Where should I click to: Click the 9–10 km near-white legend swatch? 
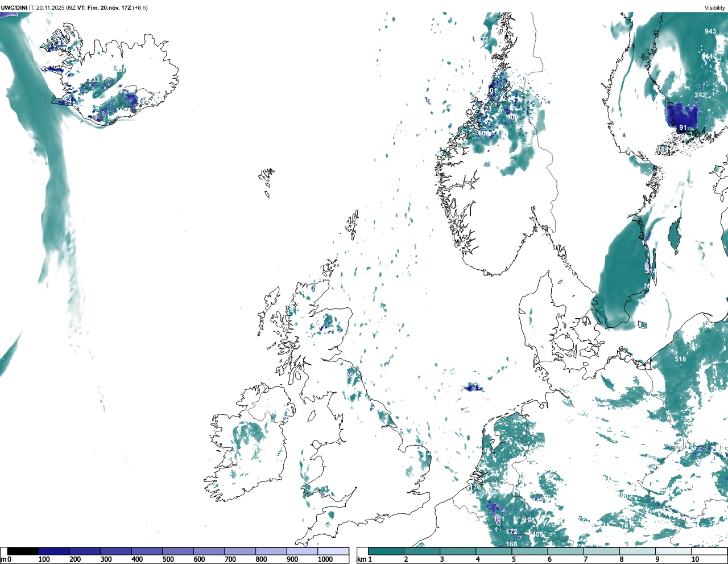click(x=673, y=551)
